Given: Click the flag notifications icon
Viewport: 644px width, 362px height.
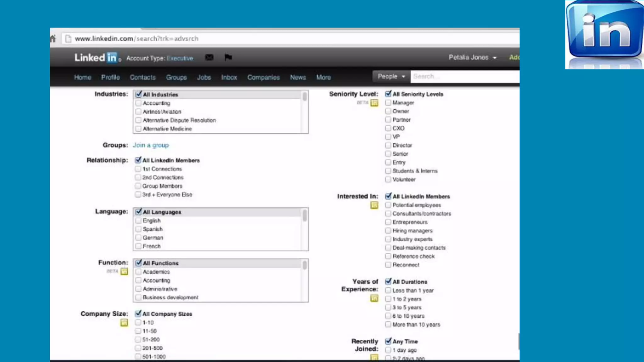Looking at the screenshot, I should click(228, 57).
